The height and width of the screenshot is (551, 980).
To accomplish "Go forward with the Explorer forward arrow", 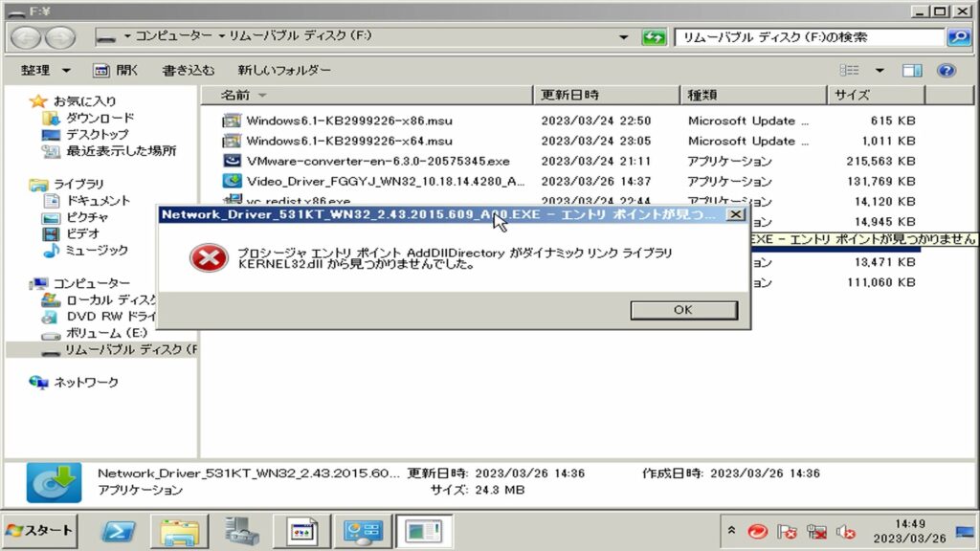I will (x=60, y=37).
